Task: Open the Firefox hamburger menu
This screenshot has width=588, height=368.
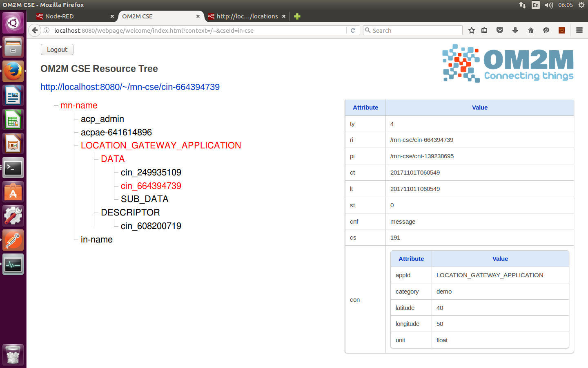Action: (579, 30)
